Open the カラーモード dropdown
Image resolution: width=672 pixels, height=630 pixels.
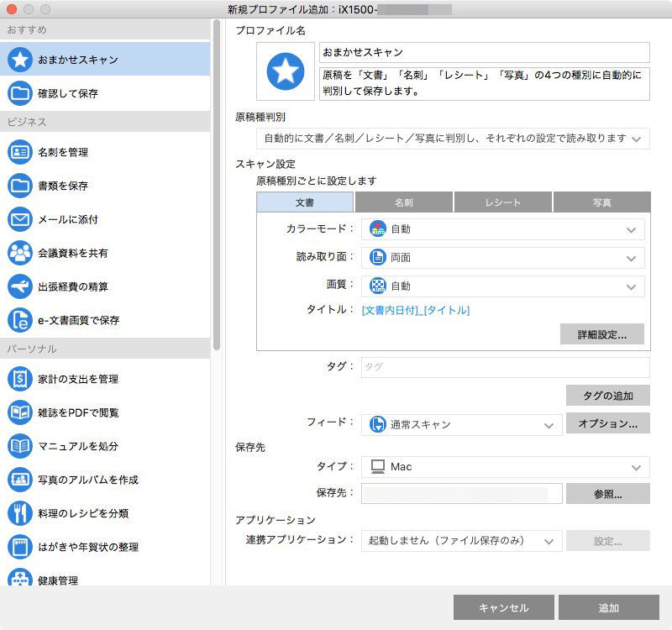[502, 228]
